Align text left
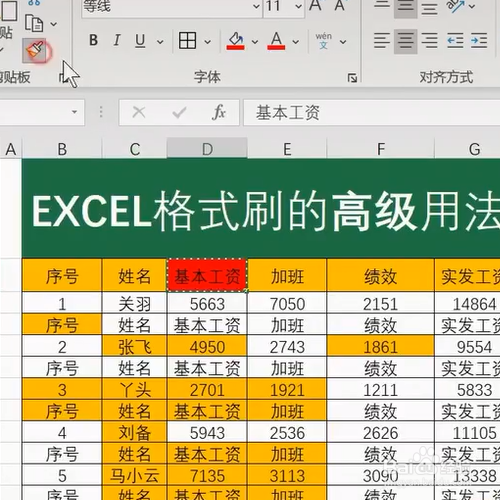The image size is (500, 500). pyautogui.click(x=382, y=41)
